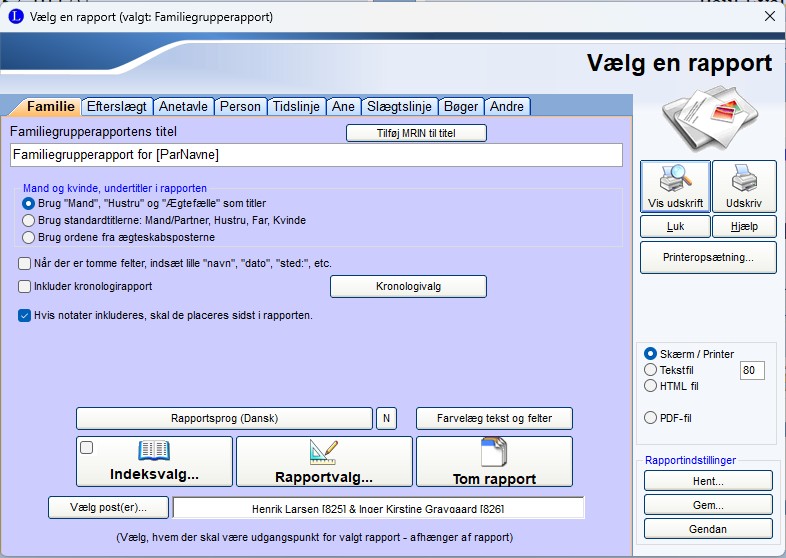Choose PDF-fil as output format
The image size is (786, 558).
(651, 417)
